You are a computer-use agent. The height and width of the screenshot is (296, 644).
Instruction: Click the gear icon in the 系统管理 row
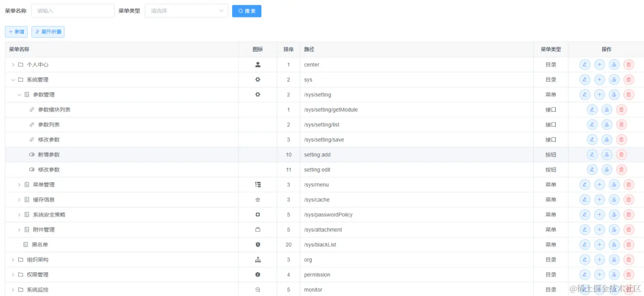tap(258, 80)
